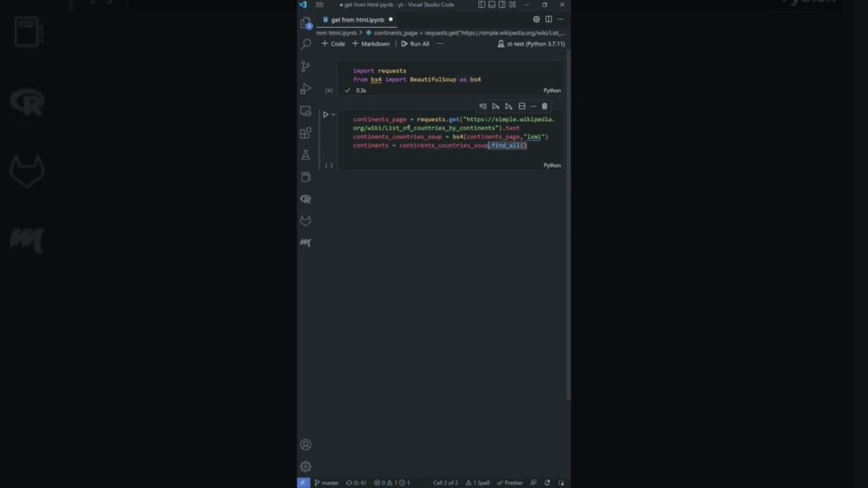The height and width of the screenshot is (488, 868).
Task: Switch to the get from html.ipynb tab
Action: coord(356,19)
